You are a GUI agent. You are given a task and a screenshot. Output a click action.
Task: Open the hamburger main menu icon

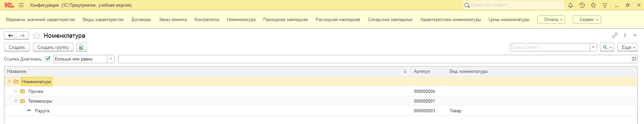(21, 5)
